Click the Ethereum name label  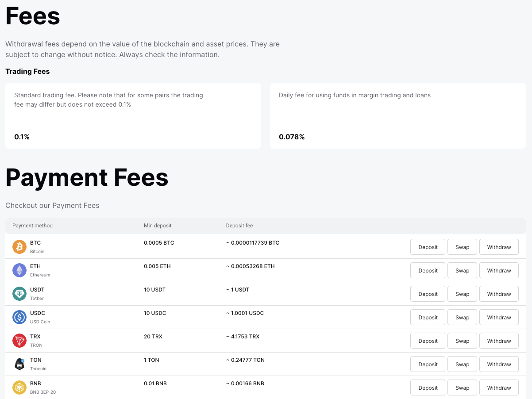tap(40, 275)
